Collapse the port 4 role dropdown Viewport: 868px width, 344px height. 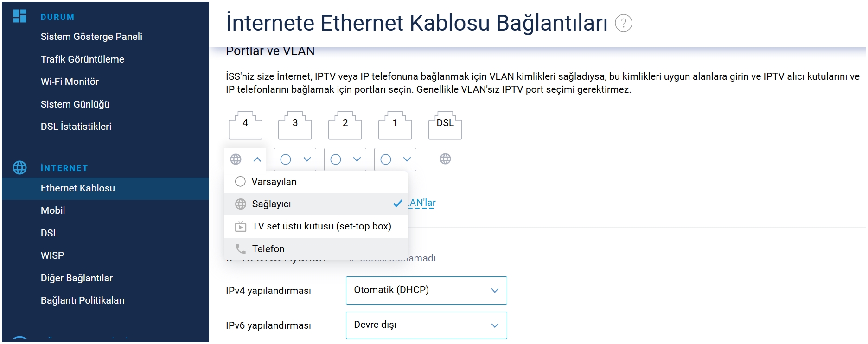point(245,159)
